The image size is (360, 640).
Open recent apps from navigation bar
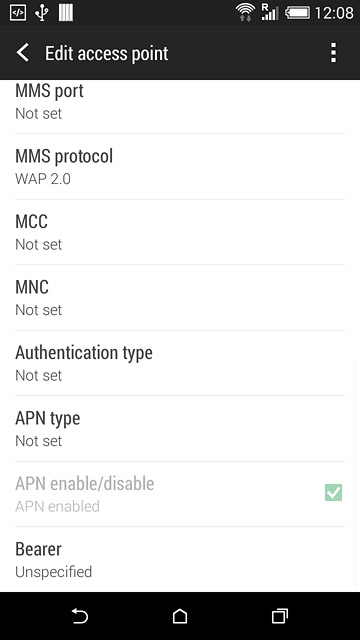280,616
